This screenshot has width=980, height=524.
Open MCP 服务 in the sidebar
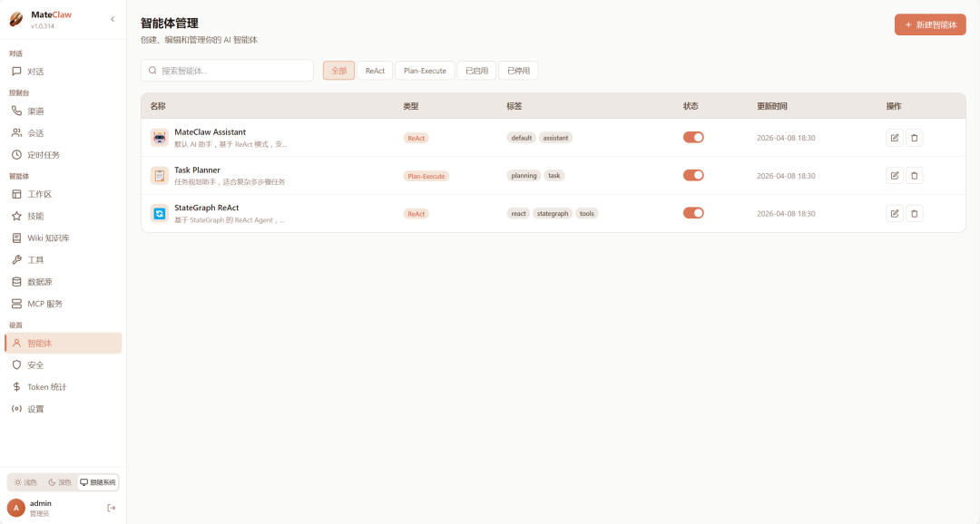click(x=44, y=304)
